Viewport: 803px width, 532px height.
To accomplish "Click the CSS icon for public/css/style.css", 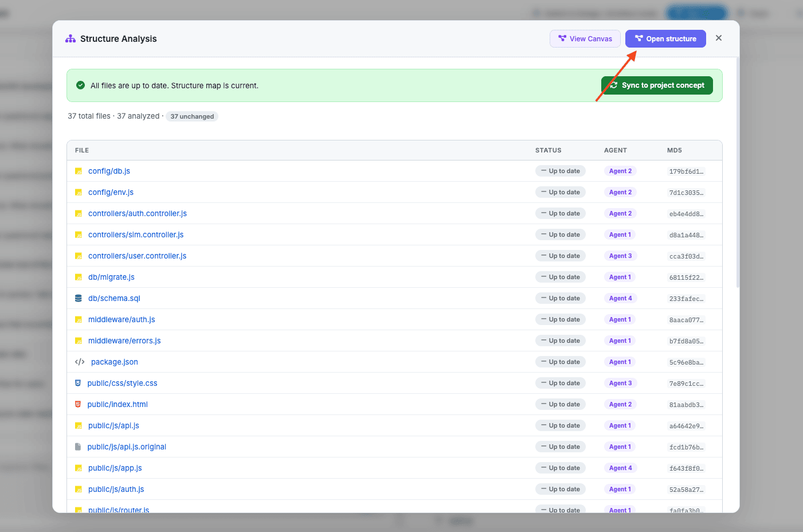I will coord(78,384).
